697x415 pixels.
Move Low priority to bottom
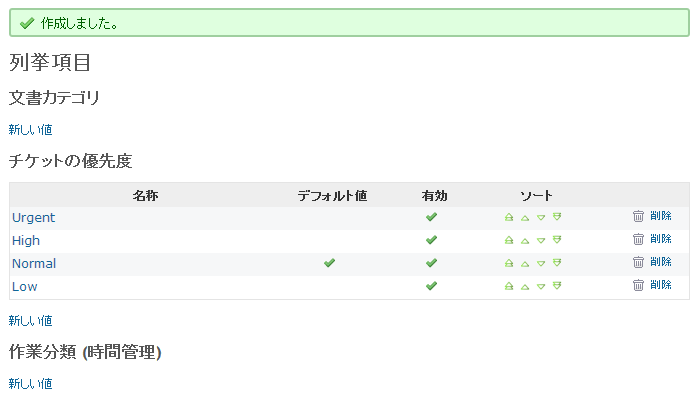pyautogui.click(x=557, y=286)
